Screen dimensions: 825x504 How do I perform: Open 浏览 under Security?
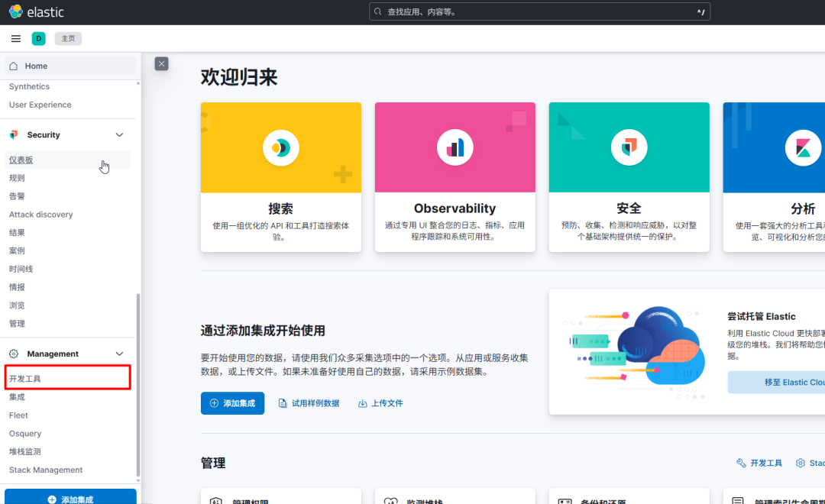(x=17, y=305)
